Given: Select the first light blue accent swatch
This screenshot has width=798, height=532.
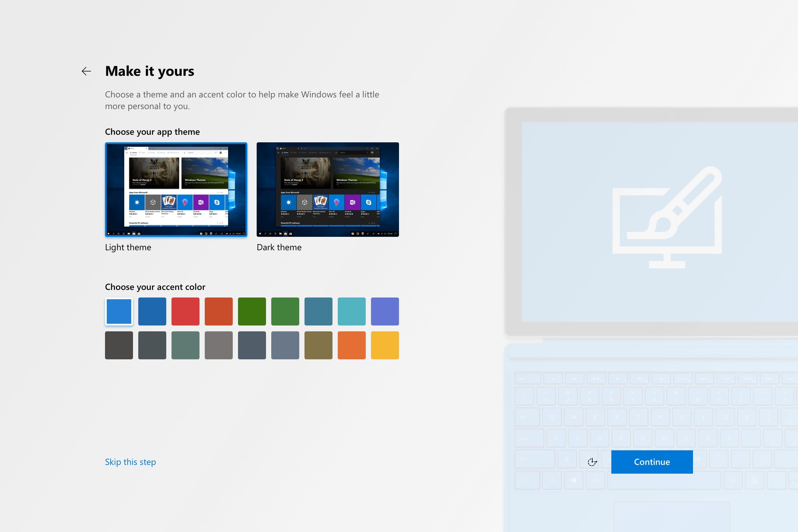Looking at the screenshot, I should click(x=119, y=311).
